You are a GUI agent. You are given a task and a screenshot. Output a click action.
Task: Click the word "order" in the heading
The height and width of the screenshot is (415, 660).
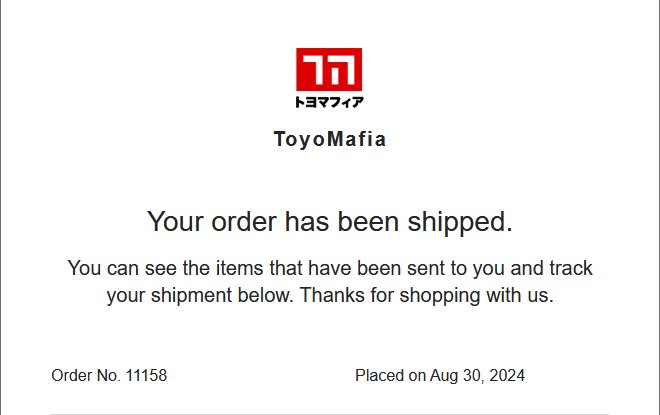(x=244, y=222)
